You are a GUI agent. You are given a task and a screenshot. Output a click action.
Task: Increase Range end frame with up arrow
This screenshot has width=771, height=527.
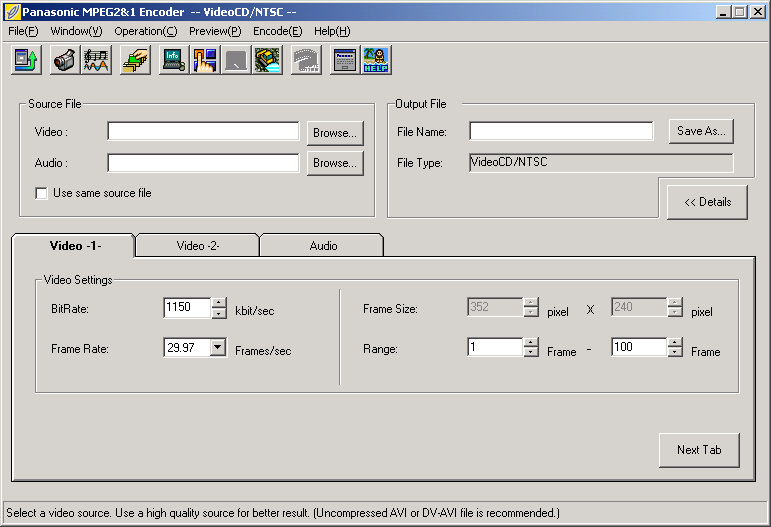[675, 342]
